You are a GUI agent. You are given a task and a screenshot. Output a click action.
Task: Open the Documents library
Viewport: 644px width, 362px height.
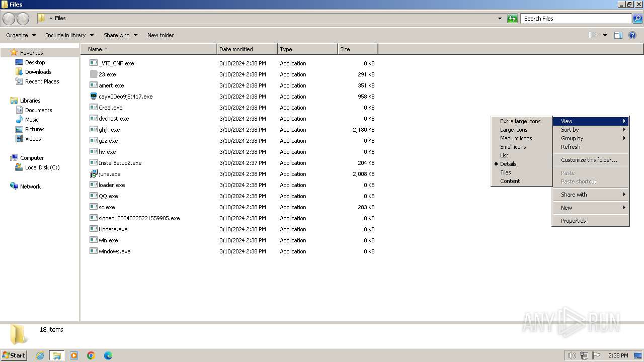click(x=38, y=110)
